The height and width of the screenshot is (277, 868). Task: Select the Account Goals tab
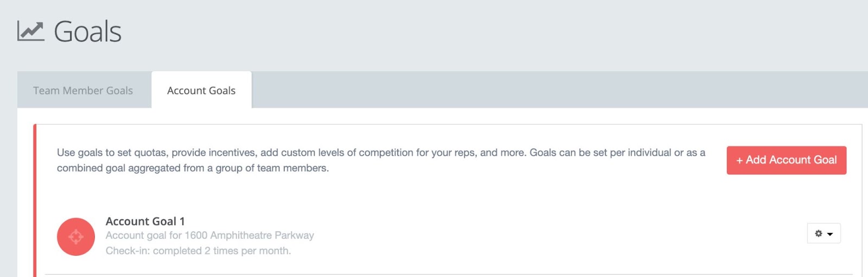(x=201, y=90)
